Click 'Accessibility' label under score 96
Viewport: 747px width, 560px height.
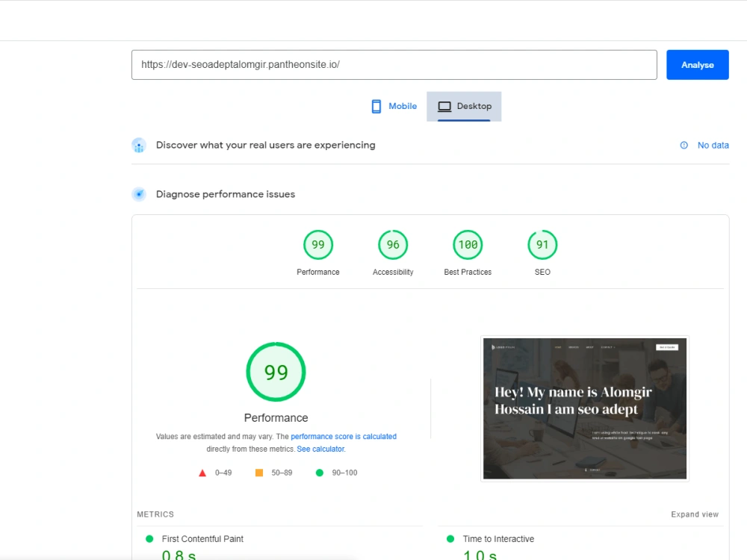tap(393, 272)
